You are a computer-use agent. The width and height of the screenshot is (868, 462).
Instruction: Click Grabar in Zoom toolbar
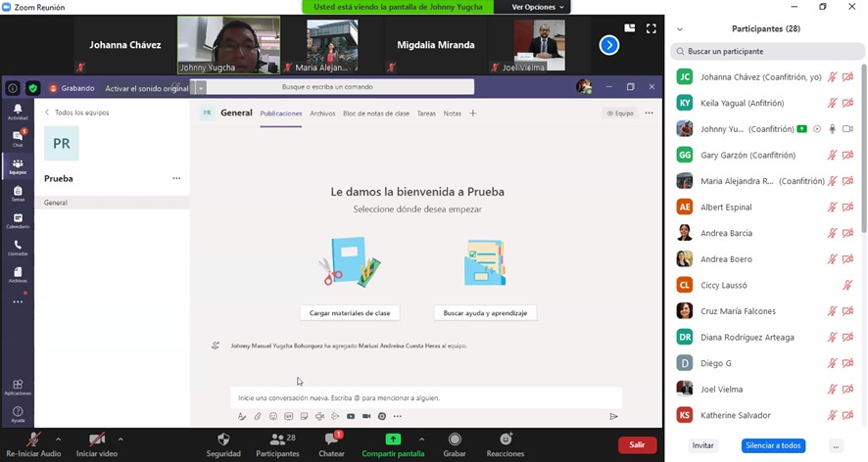coord(455,445)
